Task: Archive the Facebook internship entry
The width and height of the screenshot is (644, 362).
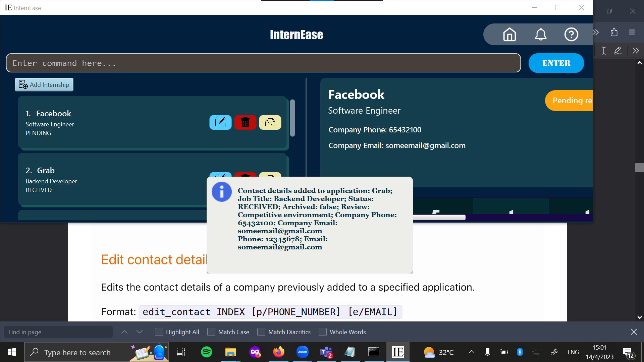Action: [270, 122]
